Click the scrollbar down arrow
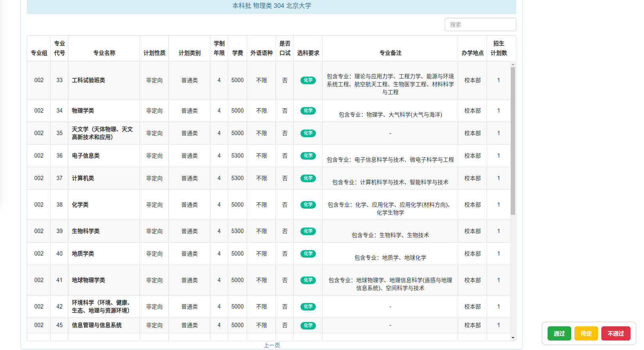Screen dimensions: 644x350 [x=513, y=338]
